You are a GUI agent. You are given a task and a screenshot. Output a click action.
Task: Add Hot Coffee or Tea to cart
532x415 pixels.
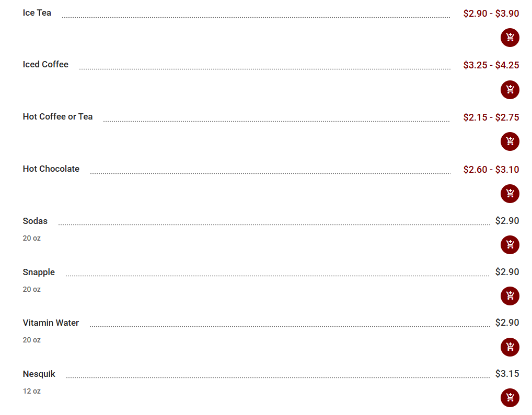click(x=510, y=141)
